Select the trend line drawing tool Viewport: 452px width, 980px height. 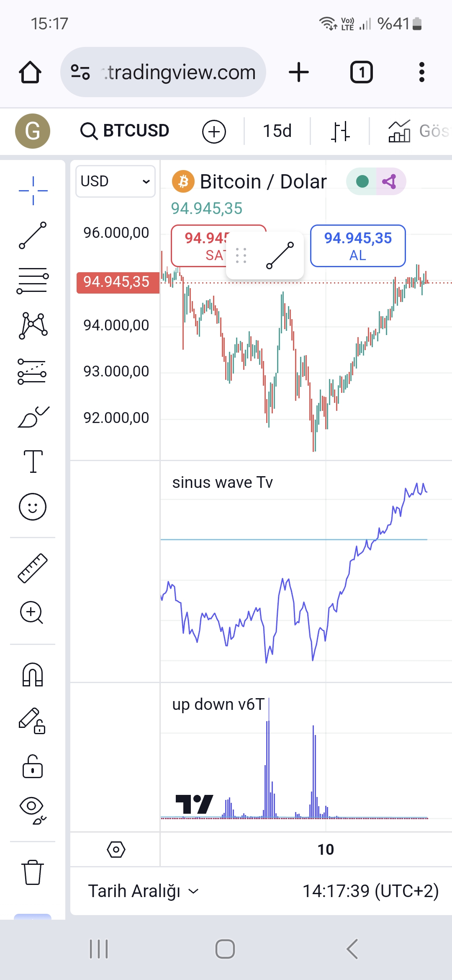coord(33,235)
